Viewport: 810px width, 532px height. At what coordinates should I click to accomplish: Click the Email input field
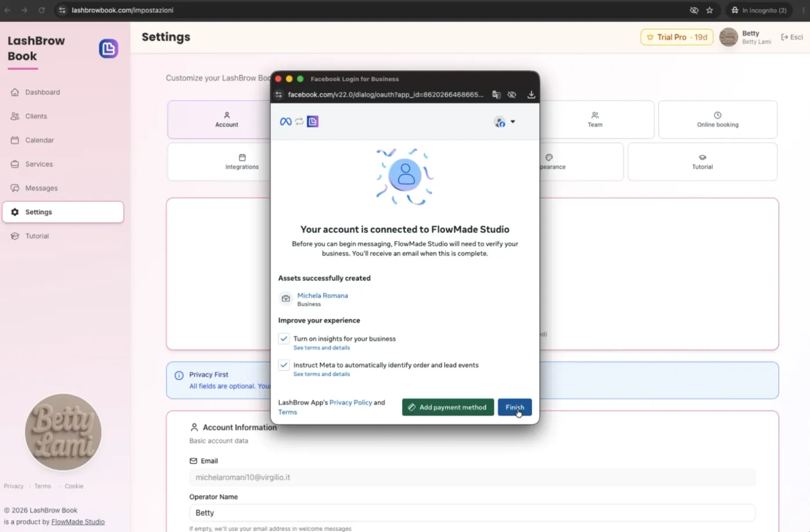[x=472, y=477]
